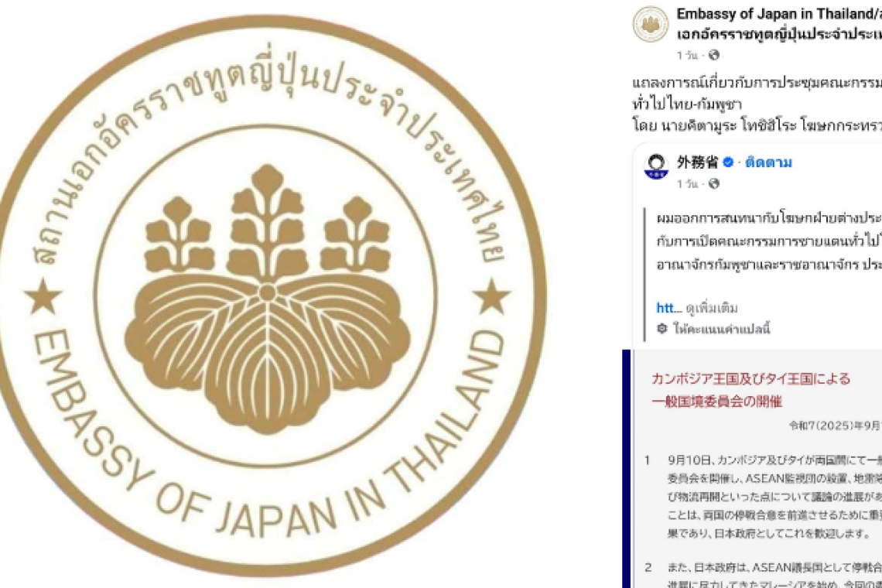
Task: Click the globe privacy icon under 外務省
Action: [x=714, y=184]
